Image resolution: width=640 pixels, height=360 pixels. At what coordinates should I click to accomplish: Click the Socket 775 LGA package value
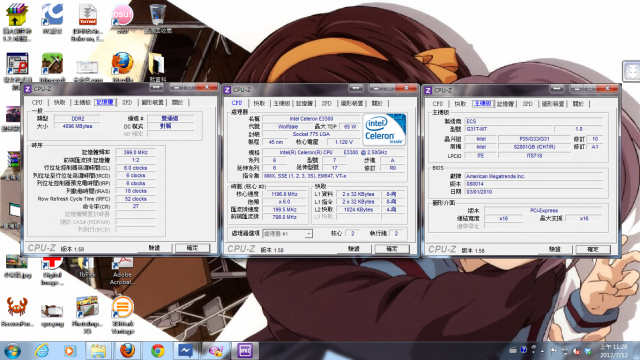[311, 134]
